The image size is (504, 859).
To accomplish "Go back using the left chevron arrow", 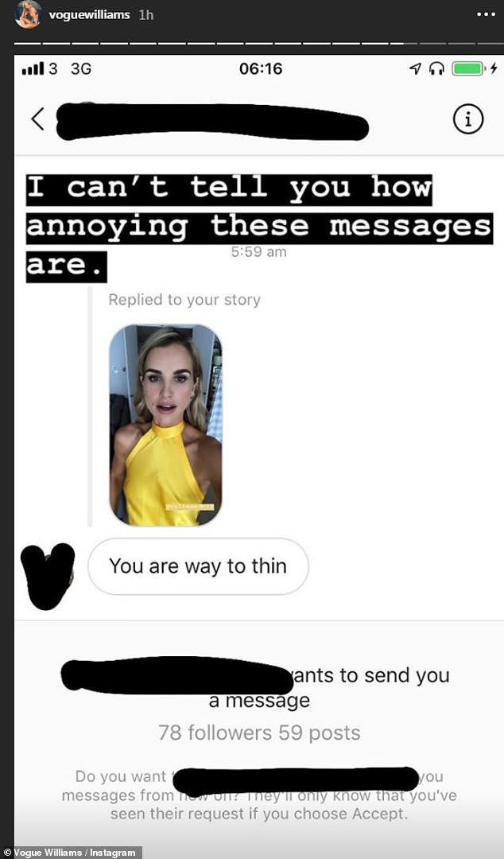I will [x=37, y=119].
